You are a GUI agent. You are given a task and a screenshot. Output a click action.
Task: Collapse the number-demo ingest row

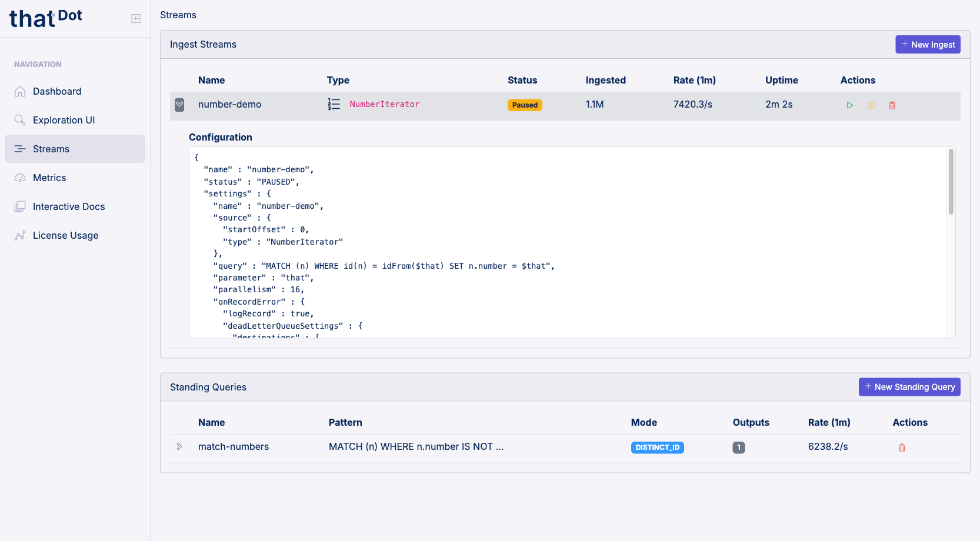(x=179, y=105)
